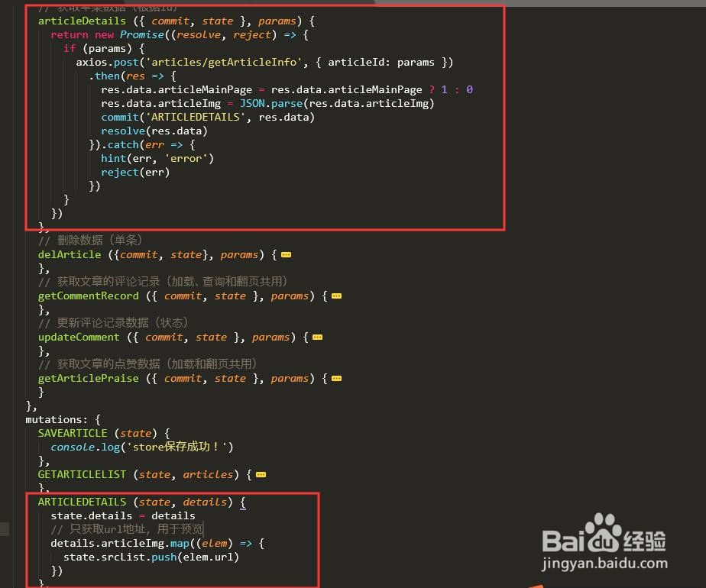The width and height of the screenshot is (706, 588).
Task: Expand folded getCommentRecord function body
Action: [336, 296]
